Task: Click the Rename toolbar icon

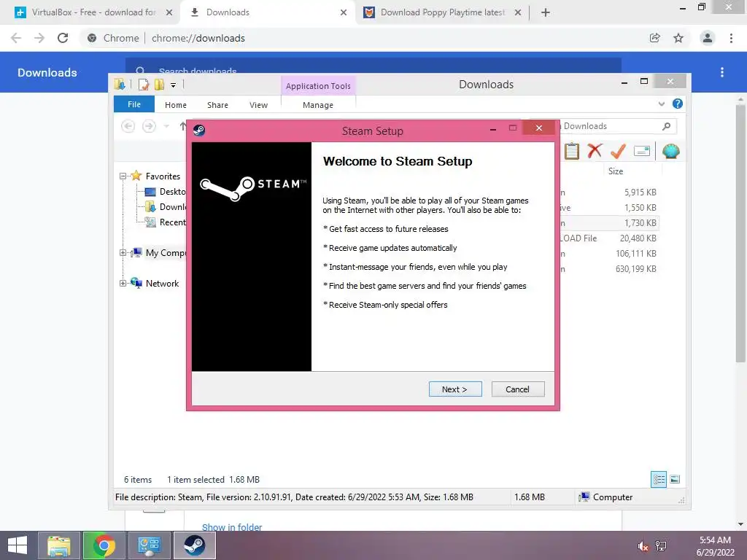Action: (642, 152)
